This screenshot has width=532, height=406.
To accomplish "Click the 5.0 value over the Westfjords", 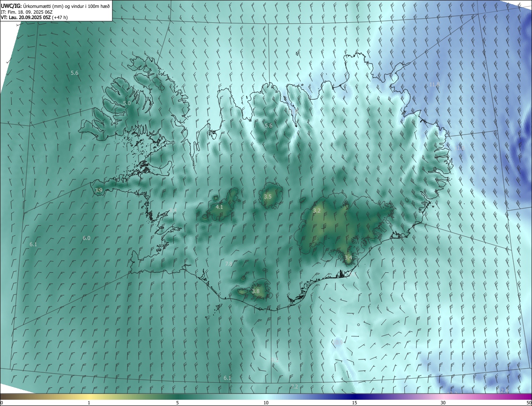I will 127,103.
